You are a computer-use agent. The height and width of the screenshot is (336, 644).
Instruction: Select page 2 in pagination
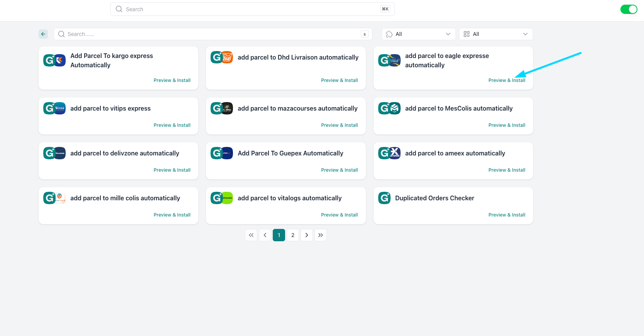[x=293, y=235]
